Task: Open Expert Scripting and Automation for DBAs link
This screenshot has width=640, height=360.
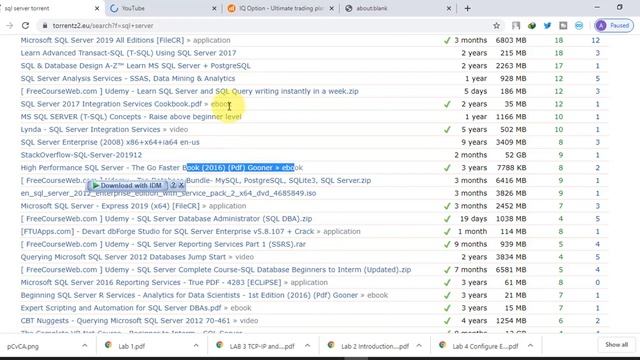Action: coord(121,308)
